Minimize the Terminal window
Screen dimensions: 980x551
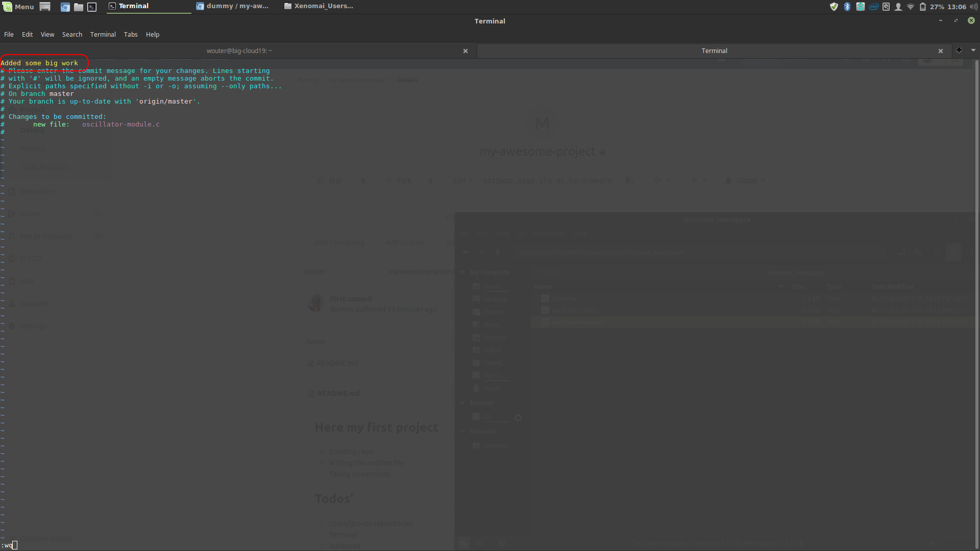coord(940,21)
